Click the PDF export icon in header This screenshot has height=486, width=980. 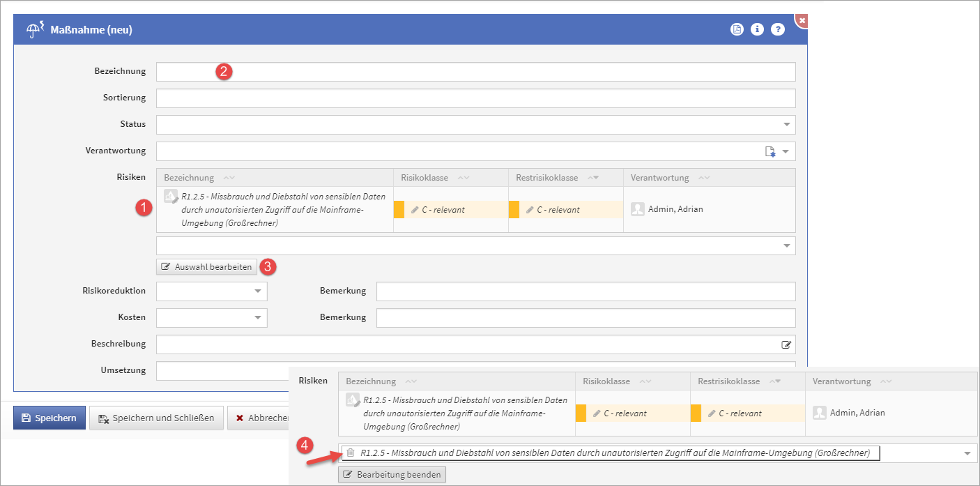737,29
